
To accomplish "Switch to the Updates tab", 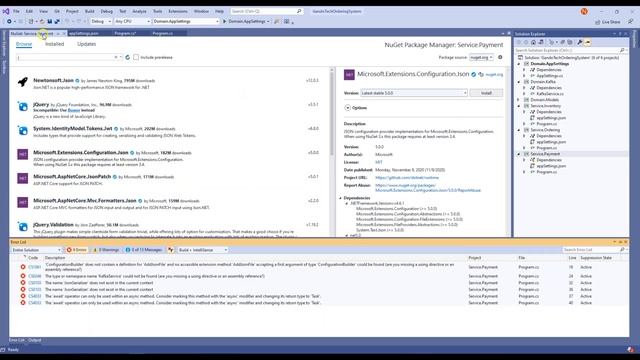I will coord(87,44).
